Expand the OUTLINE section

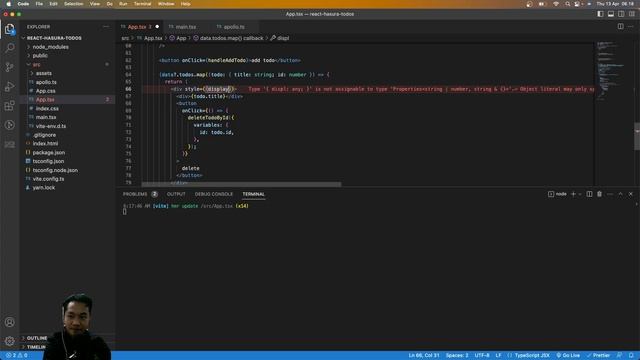tap(37, 338)
